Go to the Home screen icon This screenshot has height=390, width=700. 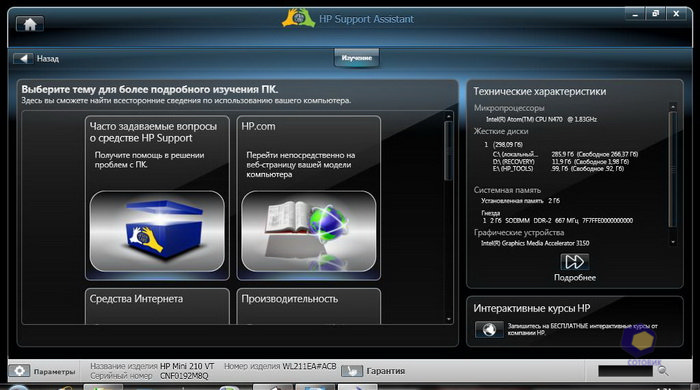[30, 24]
